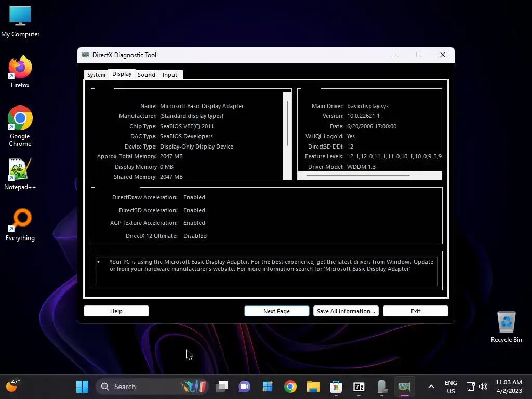Open 7-Zip from the taskbar
Image resolution: width=532 pixels, height=399 pixels.
[x=358, y=387]
